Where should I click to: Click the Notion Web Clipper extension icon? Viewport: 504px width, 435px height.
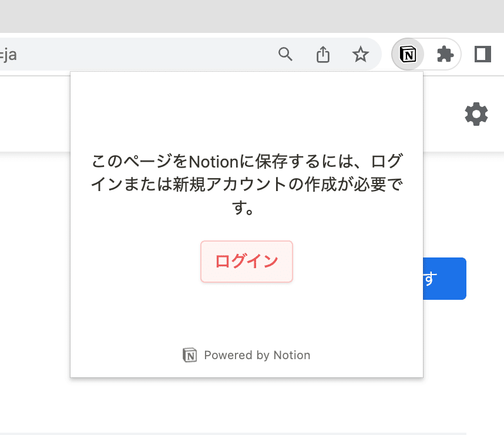coord(407,55)
